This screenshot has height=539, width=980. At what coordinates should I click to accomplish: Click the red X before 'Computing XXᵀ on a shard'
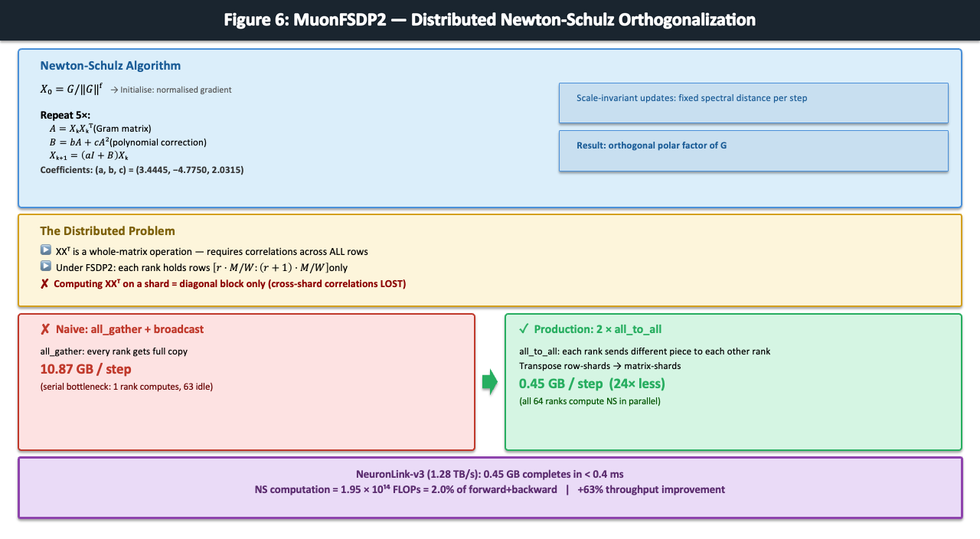coord(45,283)
